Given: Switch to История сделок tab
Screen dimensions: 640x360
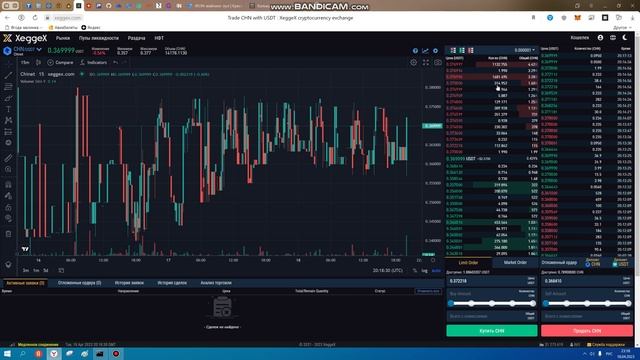Looking at the screenshot, I should click(x=172, y=282).
